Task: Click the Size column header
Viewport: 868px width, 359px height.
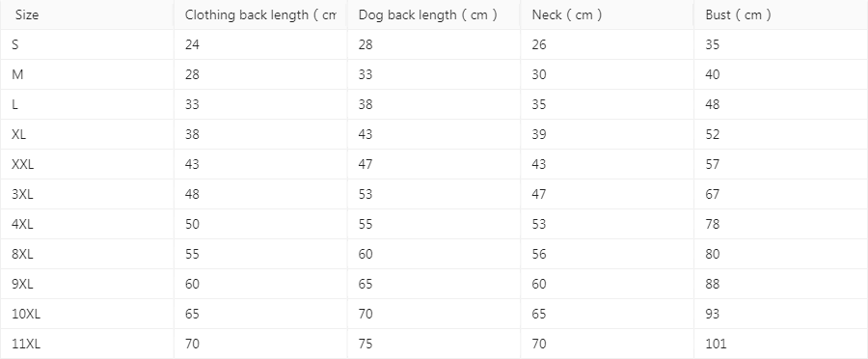Action: (x=87, y=15)
